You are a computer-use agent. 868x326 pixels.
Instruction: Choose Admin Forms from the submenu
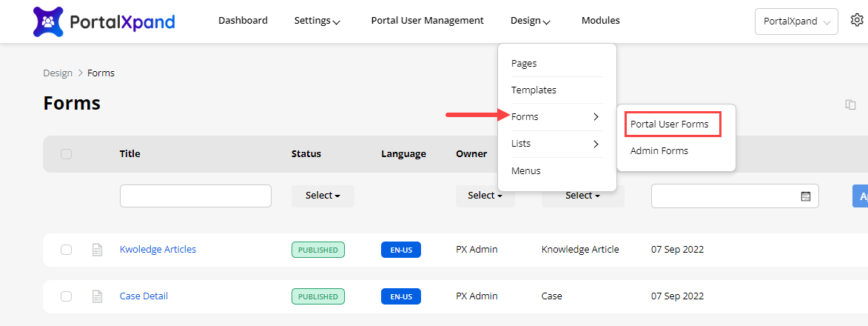pos(659,151)
